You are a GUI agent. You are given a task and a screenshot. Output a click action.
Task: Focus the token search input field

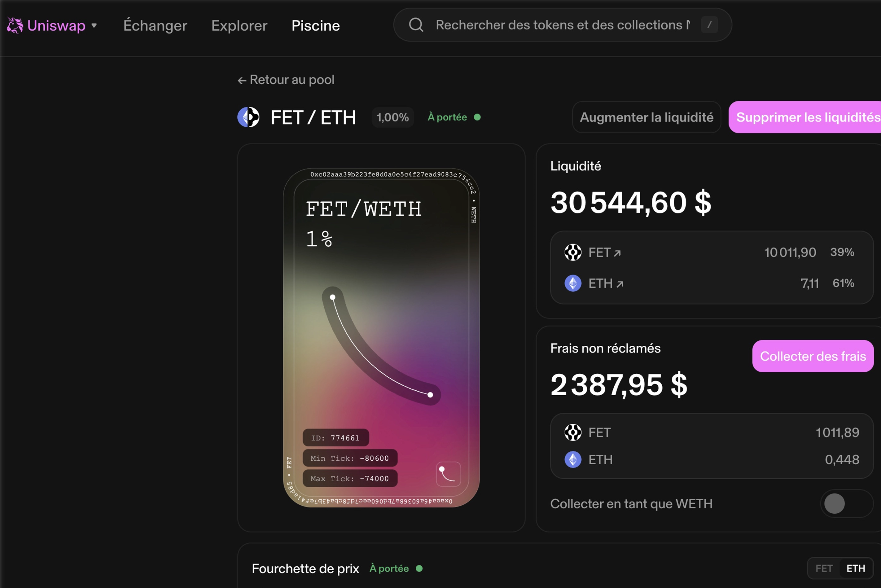(x=562, y=25)
